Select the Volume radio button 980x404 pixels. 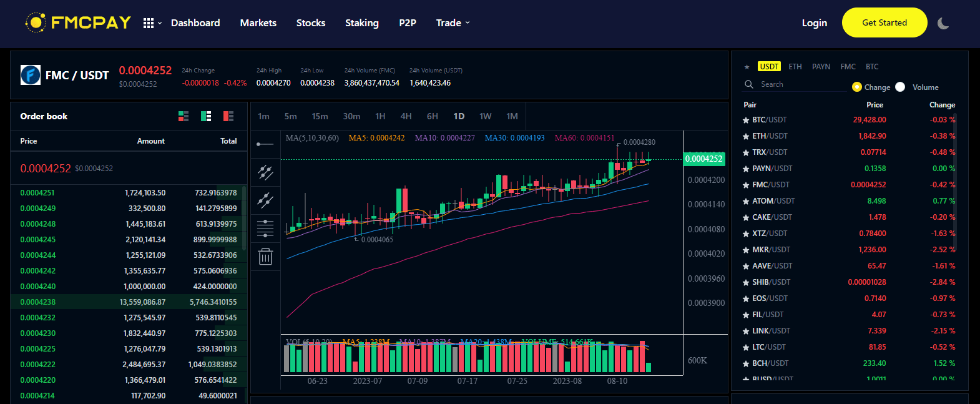[x=900, y=87]
